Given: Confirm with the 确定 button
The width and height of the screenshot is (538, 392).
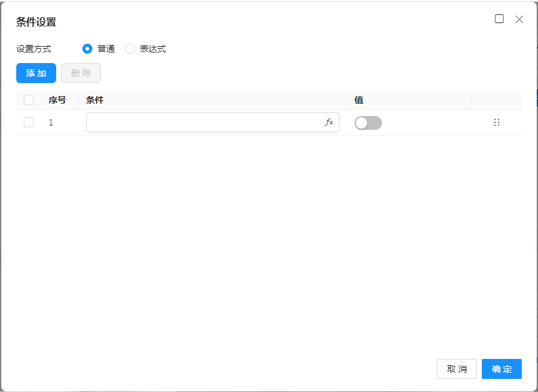Looking at the screenshot, I should (x=502, y=369).
